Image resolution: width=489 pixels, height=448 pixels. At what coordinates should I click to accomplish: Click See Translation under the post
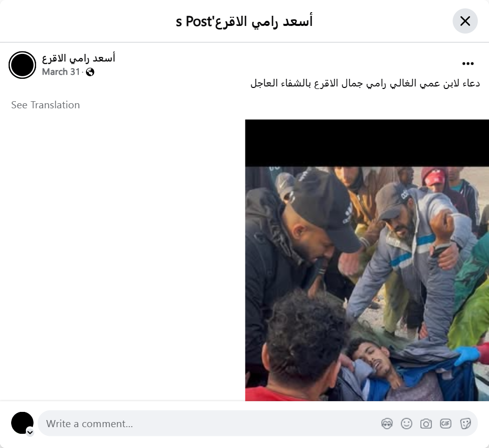pos(46,105)
